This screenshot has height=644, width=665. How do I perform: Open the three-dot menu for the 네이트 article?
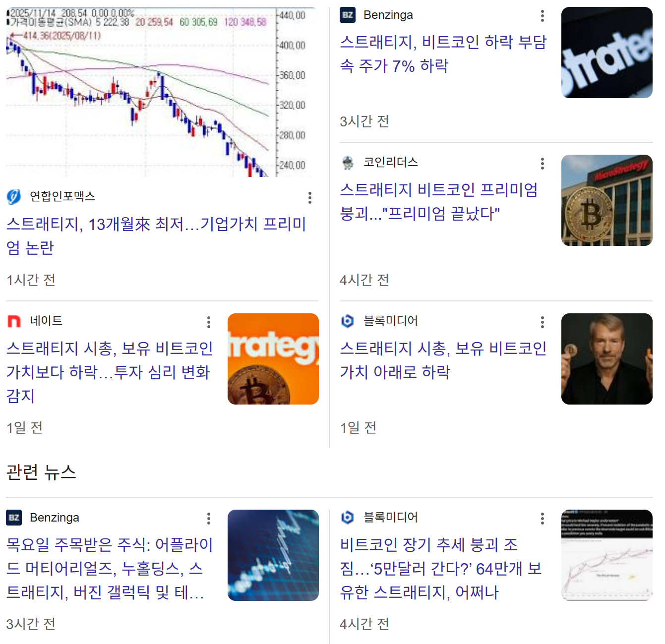point(209,322)
